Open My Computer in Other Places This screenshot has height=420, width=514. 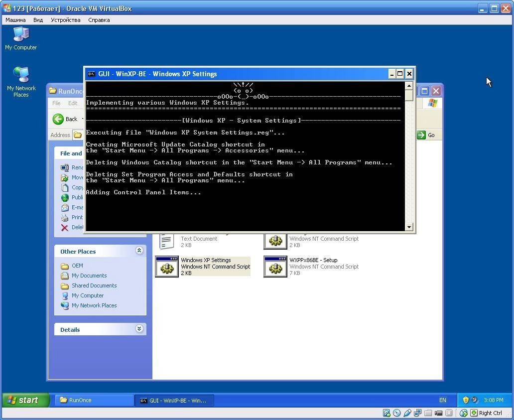[x=88, y=295]
